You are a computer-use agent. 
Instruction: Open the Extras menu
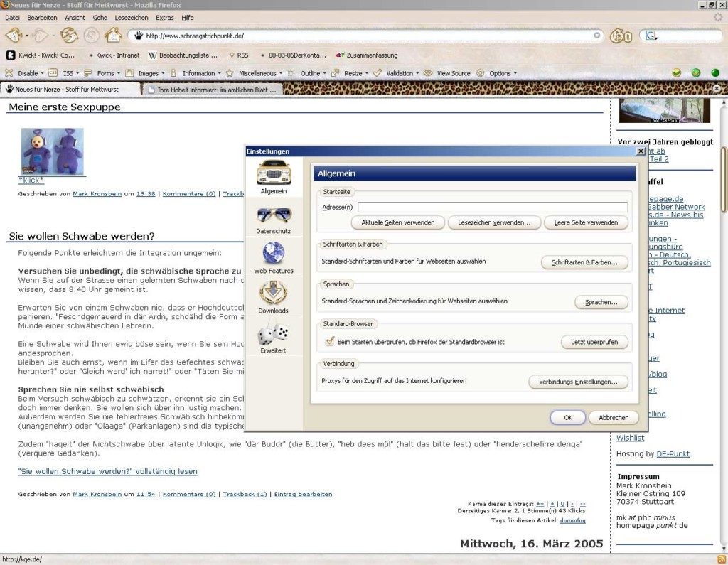point(165,18)
